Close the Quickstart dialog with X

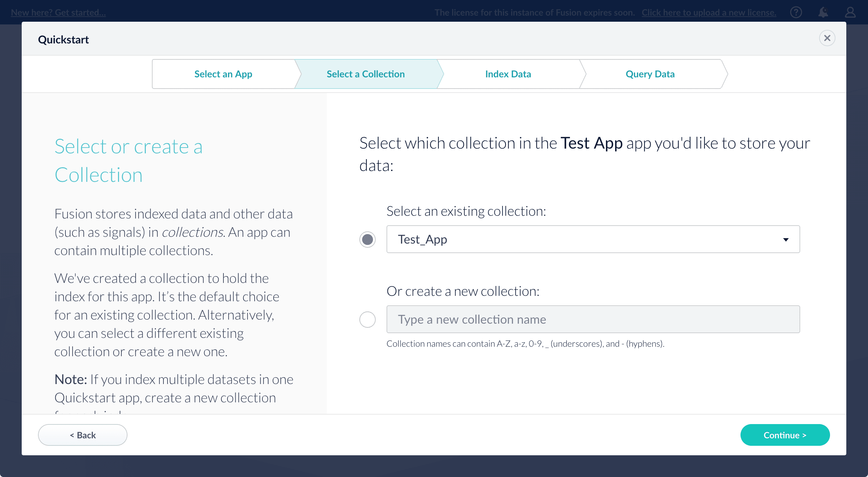click(x=827, y=38)
